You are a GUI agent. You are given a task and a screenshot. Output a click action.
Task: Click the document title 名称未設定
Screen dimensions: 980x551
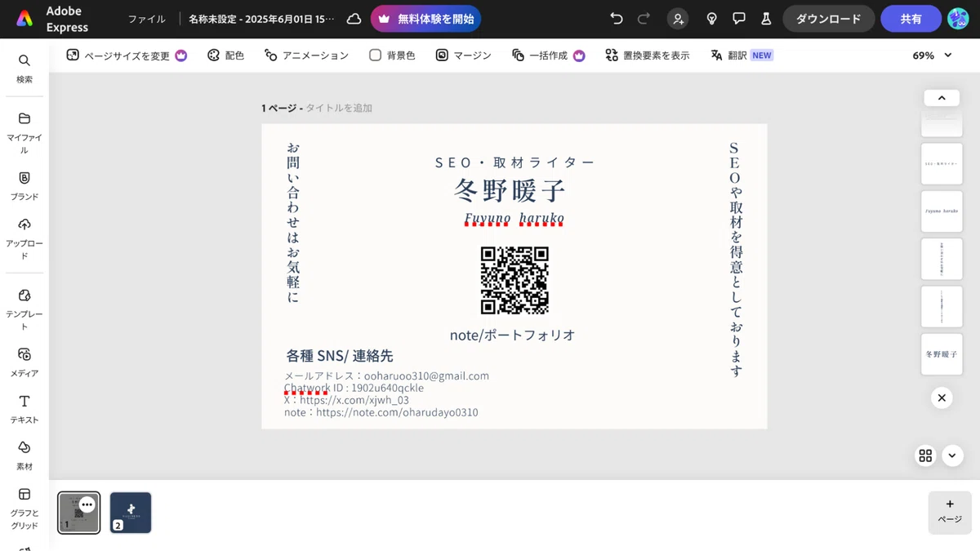point(261,19)
